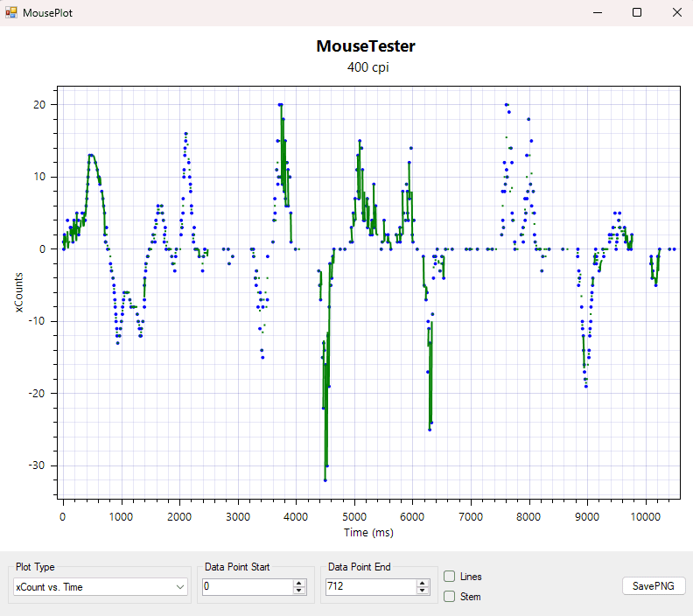Select the xCounts y-axis label

click(19, 293)
